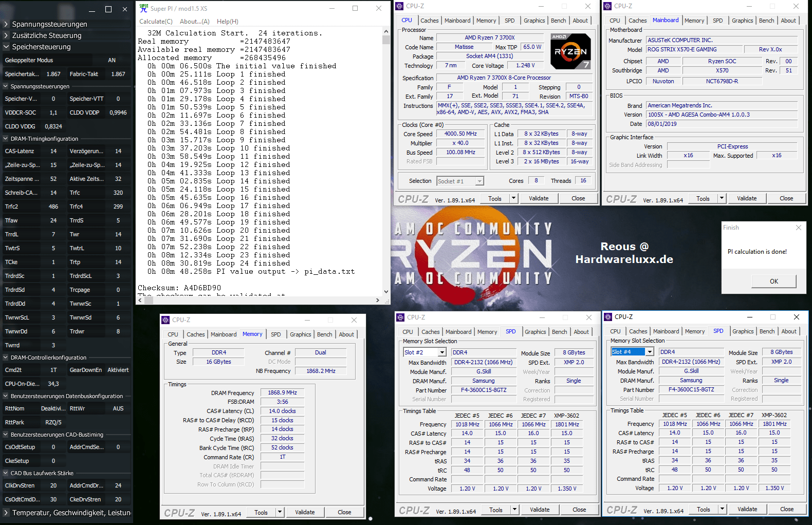Viewport: 812px width, 525px height.
Task: Click the Trfc value 320 field
Action: (x=118, y=193)
